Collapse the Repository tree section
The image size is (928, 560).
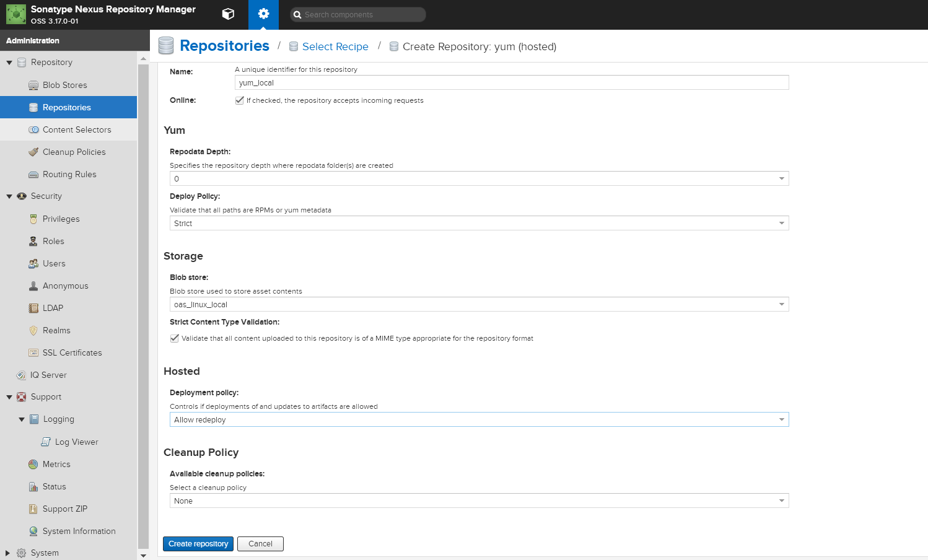pos(9,63)
